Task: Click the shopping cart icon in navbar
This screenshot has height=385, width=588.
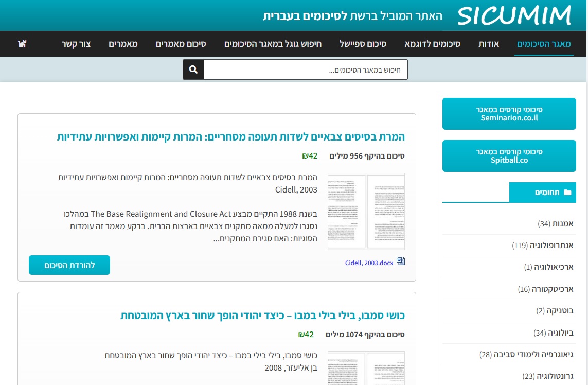Action: coord(22,44)
